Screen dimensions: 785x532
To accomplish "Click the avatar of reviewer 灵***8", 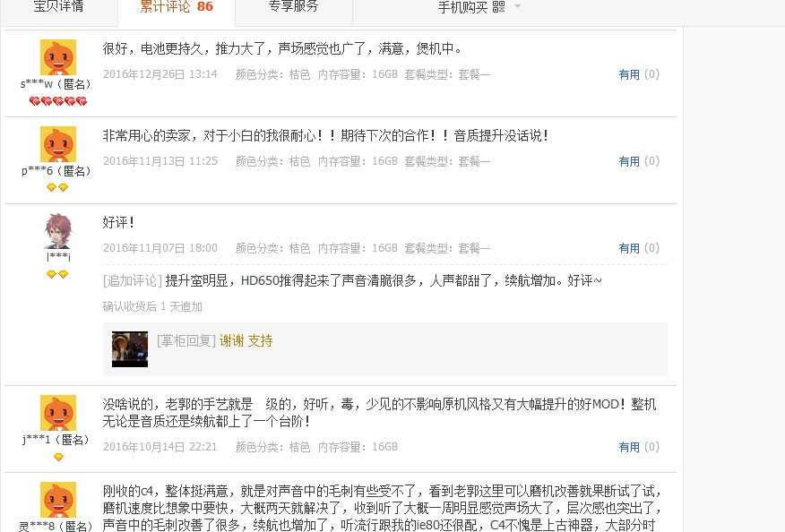I will (x=58, y=500).
